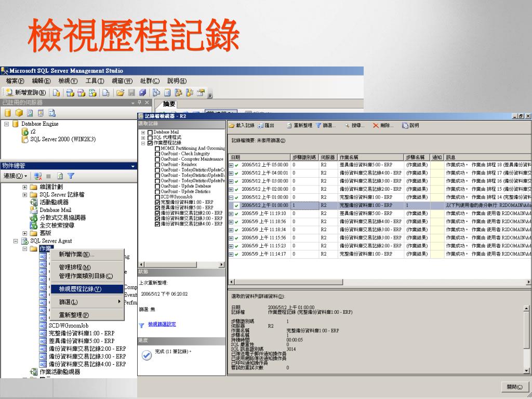Click the Reporting Services icon in registered servers toolbar
This screenshot has height=399, width=532.
pos(30,113)
